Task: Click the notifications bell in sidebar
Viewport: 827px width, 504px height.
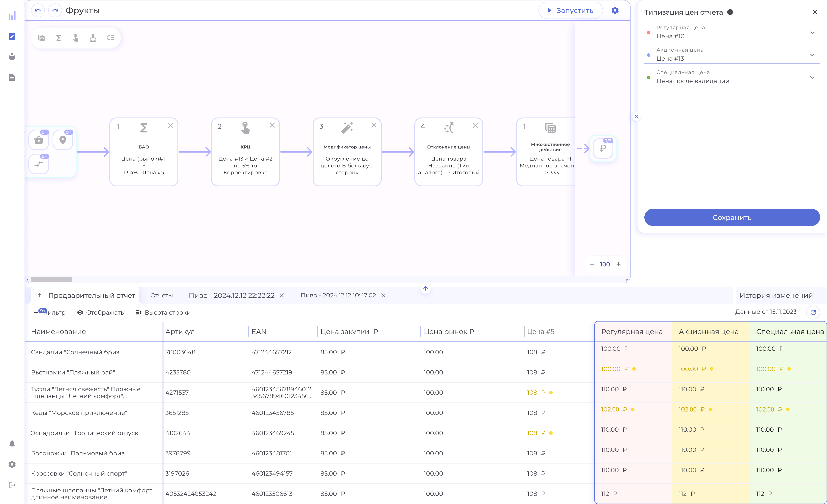Action: click(12, 444)
